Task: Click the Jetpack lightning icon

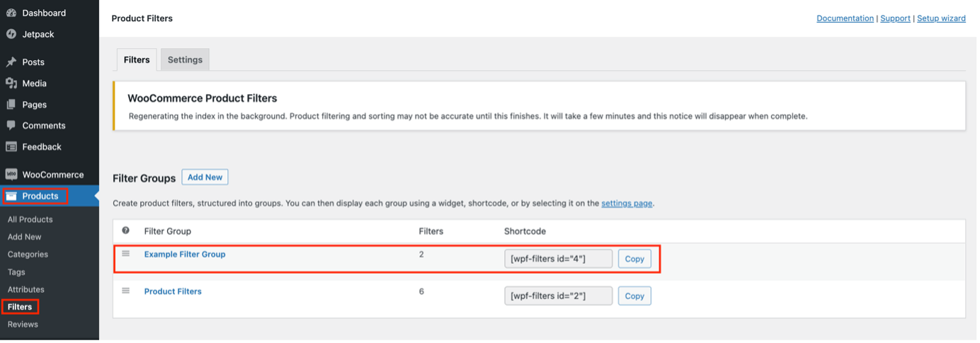Action: pyautogui.click(x=11, y=34)
